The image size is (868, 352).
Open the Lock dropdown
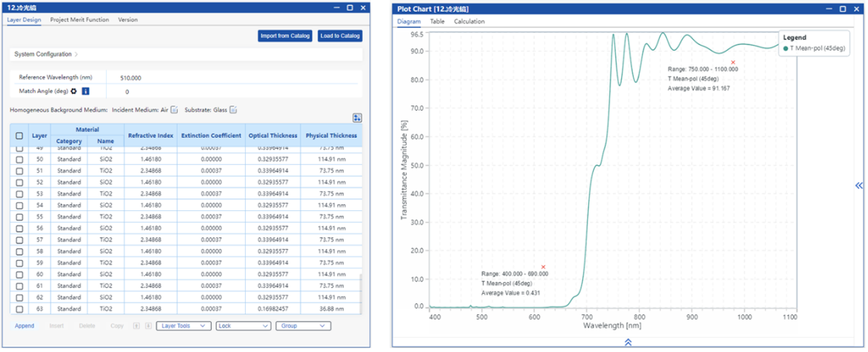click(243, 326)
